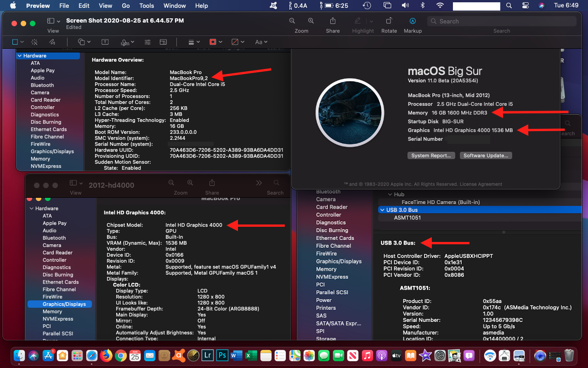Screen dimensions: 588x368
Task: Click the Hardware UUID value in Hardware Overview
Action: tap(226, 150)
